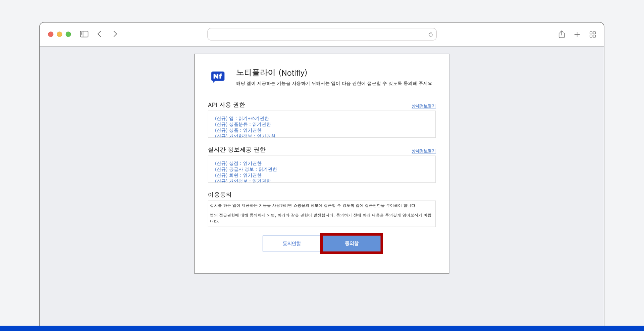Viewport: 644px width, 331px height.
Task: Click into the browser address bar
Action: 322,34
